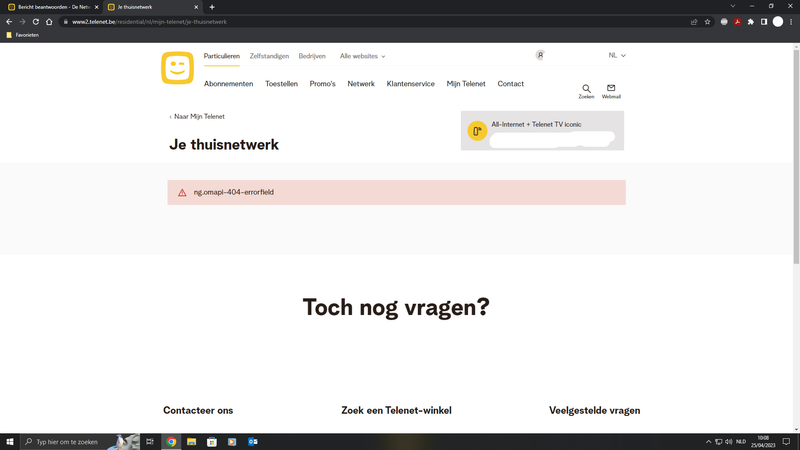The height and width of the screenshot is (450, 800).
Task: Open the Favorieten bookmarks folder
Action: [23, 35]
